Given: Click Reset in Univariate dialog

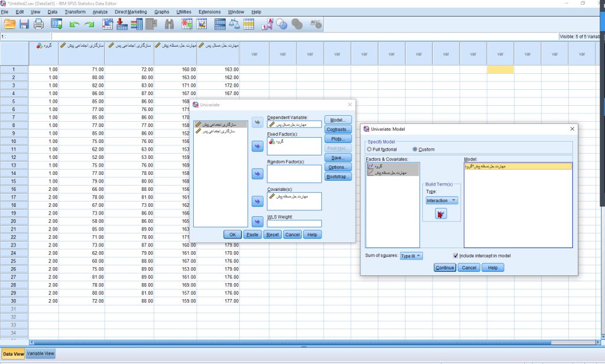Looking at the screenshot, I should [x=272, y=235].
